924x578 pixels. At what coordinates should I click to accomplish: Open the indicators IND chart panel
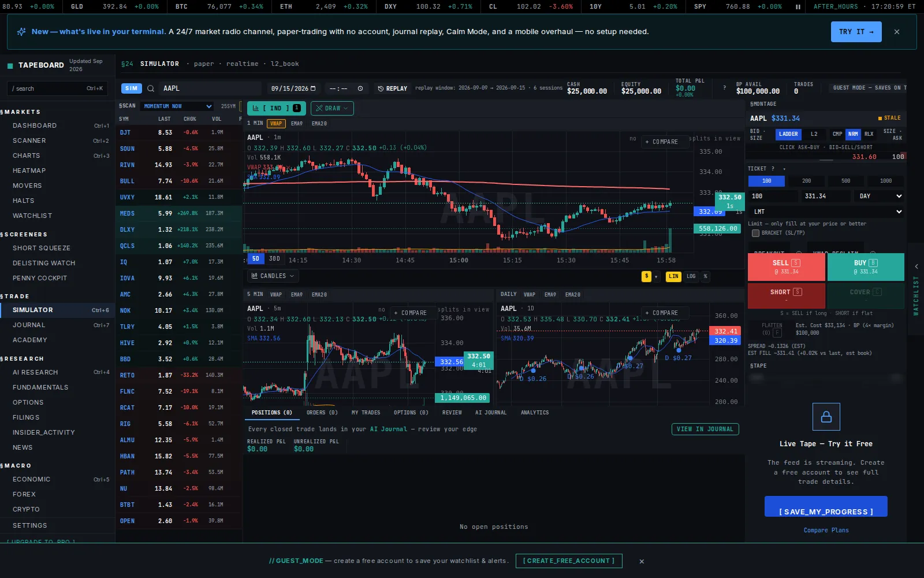(x=277, y=108)
